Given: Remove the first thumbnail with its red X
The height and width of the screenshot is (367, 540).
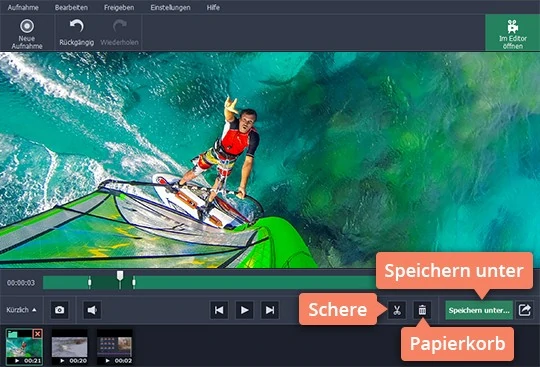Looking at the screenshot, I should point(37,334).
